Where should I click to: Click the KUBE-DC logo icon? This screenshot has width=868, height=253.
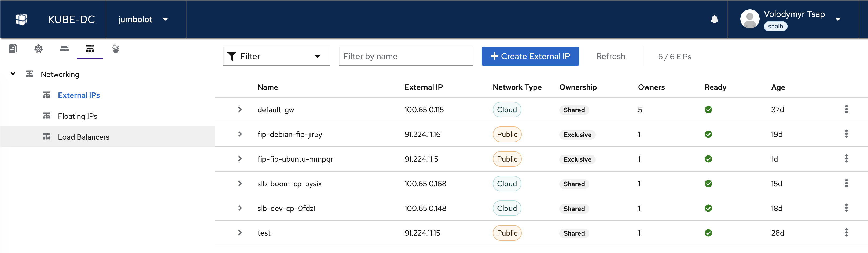click(21, 19)
